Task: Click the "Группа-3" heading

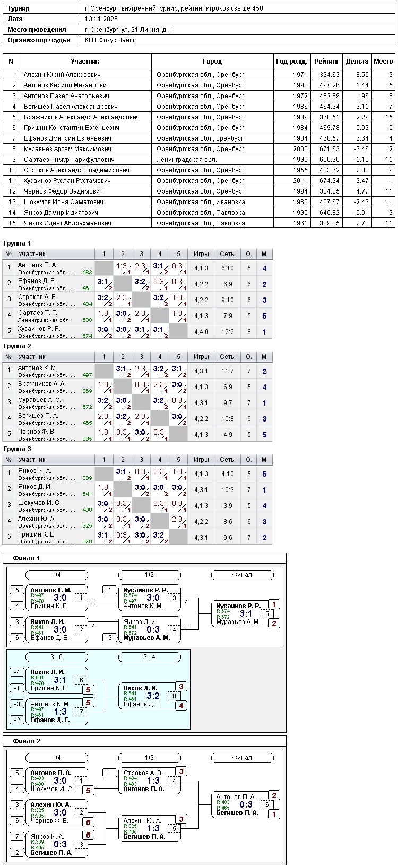Action: click(x=18, y=449)
